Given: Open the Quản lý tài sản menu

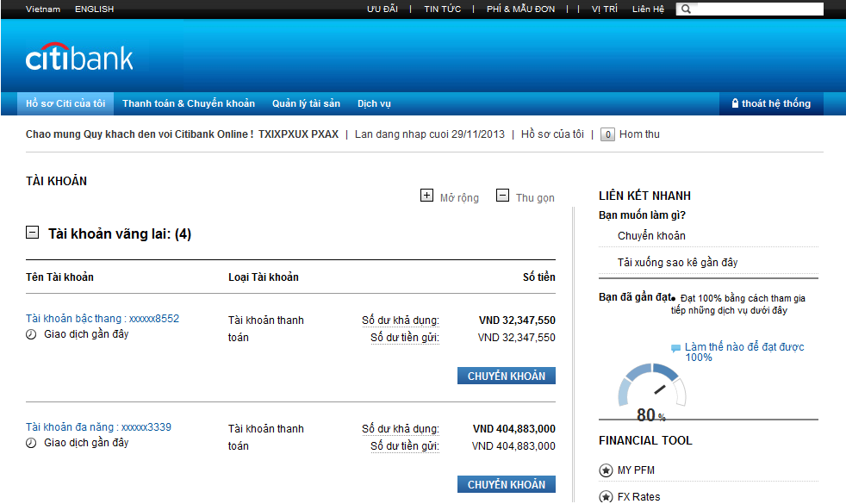Looking at the screenshot, I should coord(306,103).
